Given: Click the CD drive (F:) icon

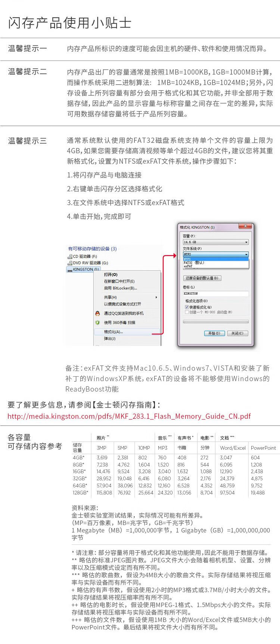Looking at the screenshot, I should (x=70, y=257).
